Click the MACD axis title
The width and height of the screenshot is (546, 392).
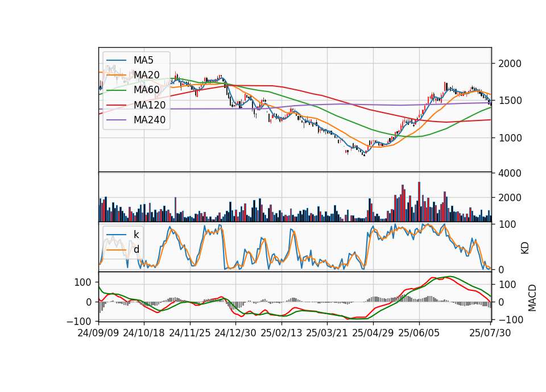[x=532, y=297]
